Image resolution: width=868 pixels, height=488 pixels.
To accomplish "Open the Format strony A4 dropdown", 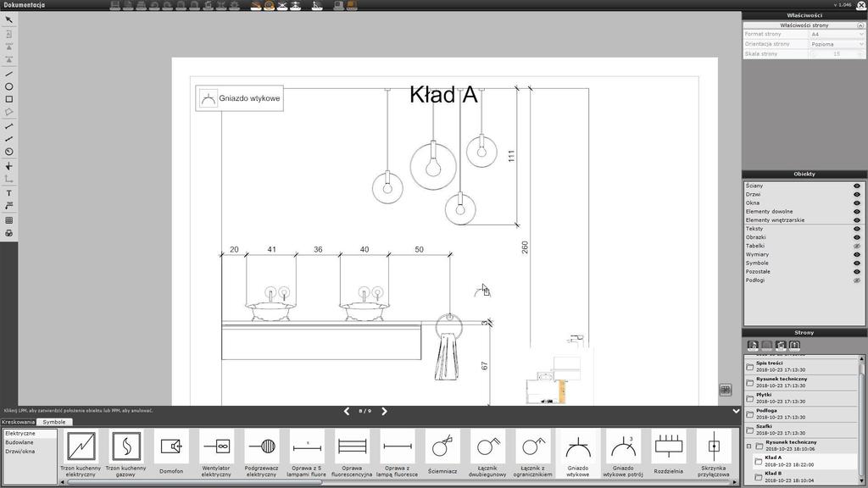I will pyautogui.click(x=837, y=34).
